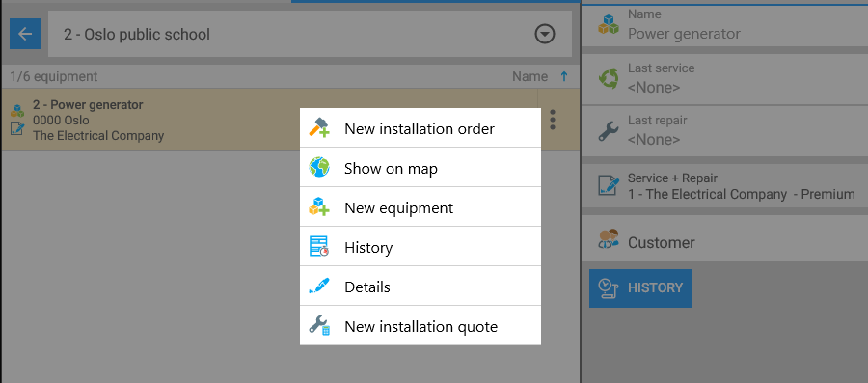Click the Name sort column label
Screen dimensions: 868x383
(529, 77)
